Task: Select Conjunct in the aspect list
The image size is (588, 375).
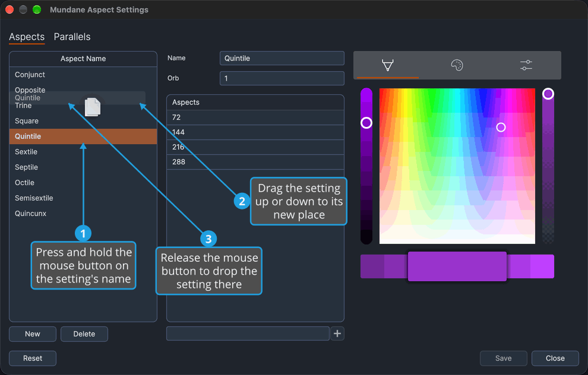Action: [x=83, y=75]
